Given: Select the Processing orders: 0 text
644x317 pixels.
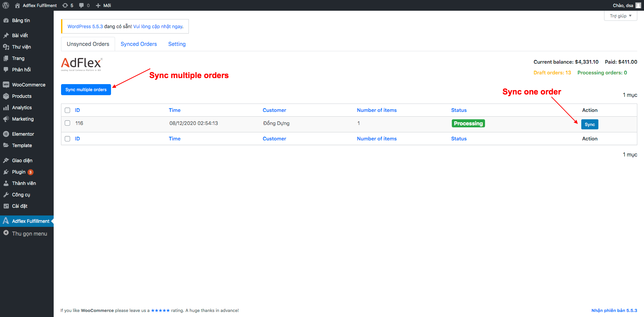Looking at the screenshot, I should (602, 73).
